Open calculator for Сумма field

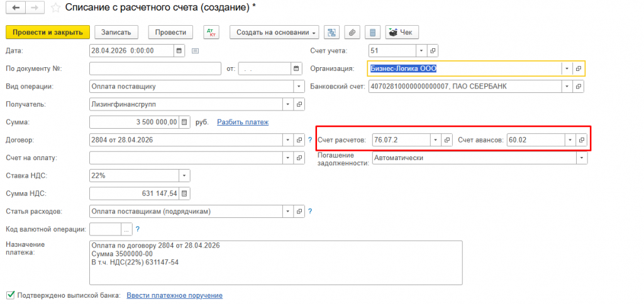184,122
